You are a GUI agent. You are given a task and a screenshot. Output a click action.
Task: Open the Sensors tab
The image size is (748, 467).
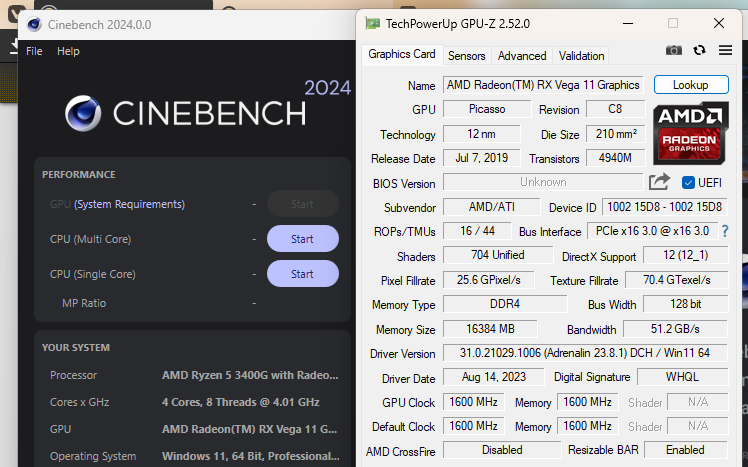point(467,56)
